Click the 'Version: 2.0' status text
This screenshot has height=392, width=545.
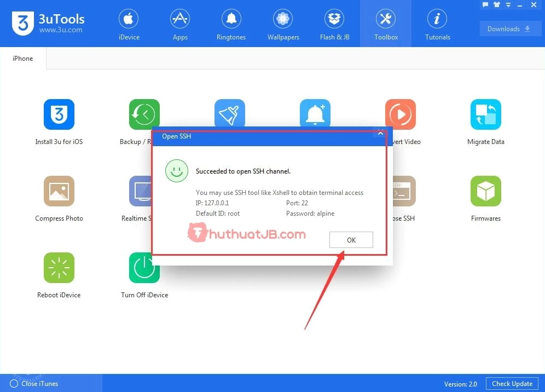click(x=460, y=384)
